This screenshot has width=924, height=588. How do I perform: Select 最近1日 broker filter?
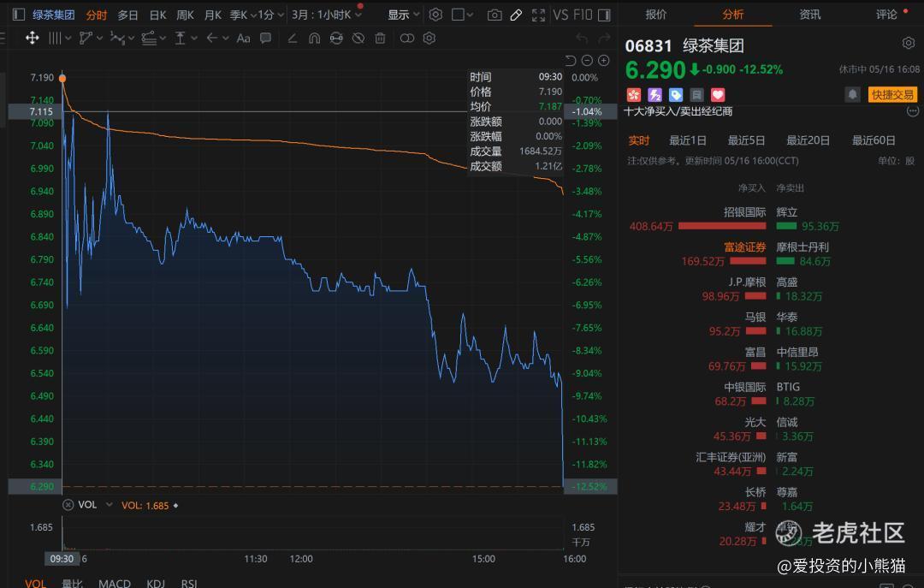(687, 140)
